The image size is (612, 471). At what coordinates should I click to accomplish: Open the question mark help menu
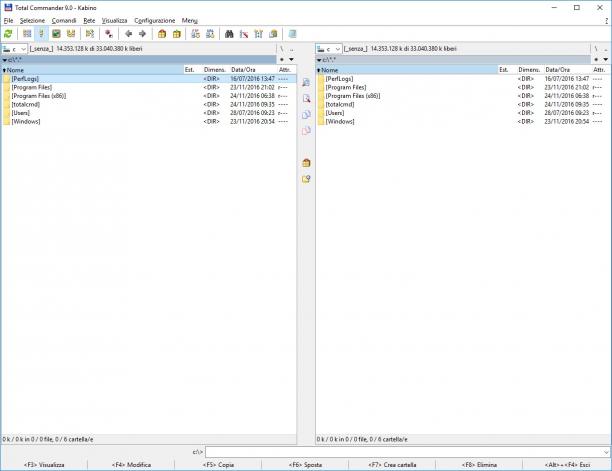pyautogui.click(x=606, y=20)
